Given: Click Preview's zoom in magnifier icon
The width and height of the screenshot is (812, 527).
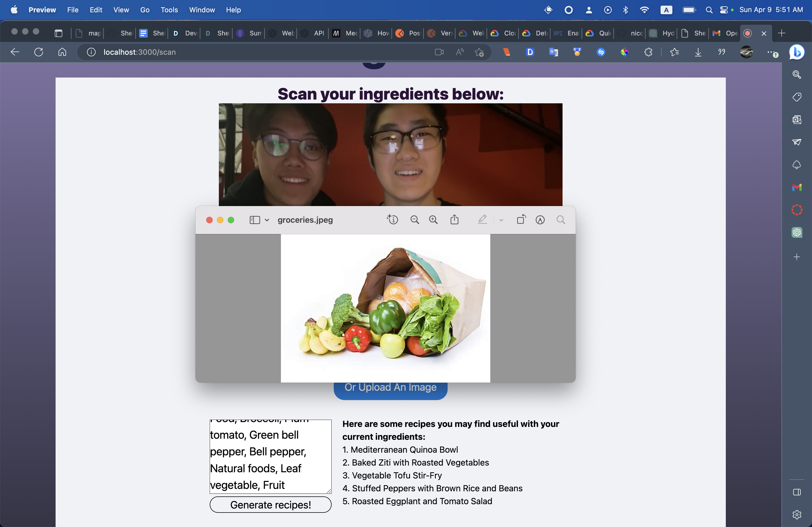Looking at the screenshot, I should (x=433, y=220).
